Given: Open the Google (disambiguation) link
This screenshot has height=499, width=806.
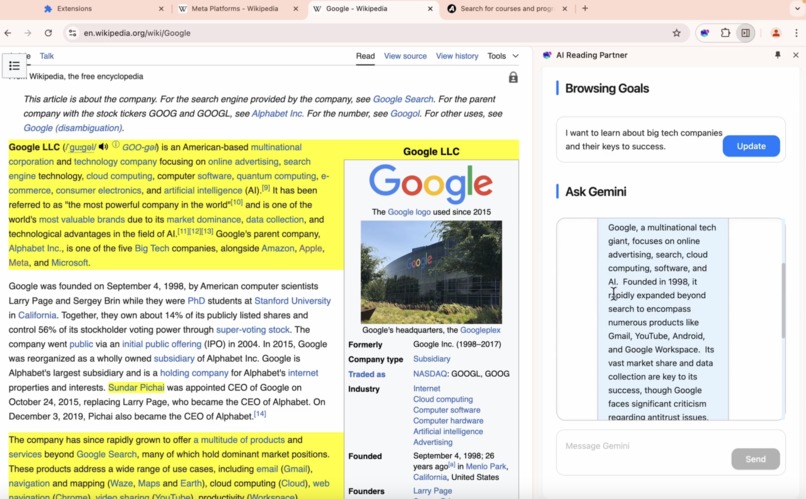Looking at the screenshot, I should (73, 128).
